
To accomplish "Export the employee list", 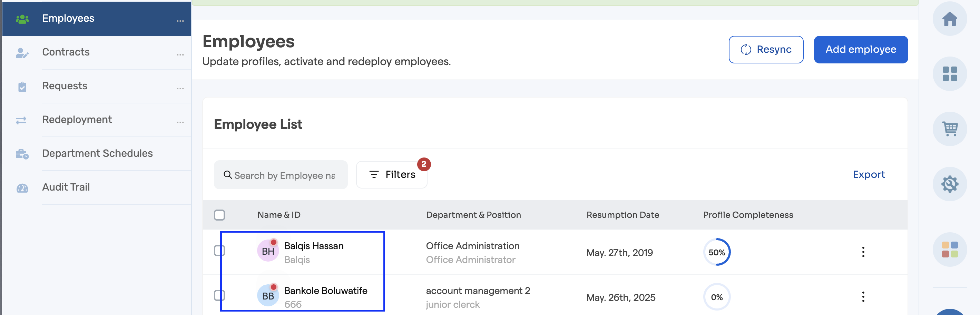I will (x=869, y=174).
